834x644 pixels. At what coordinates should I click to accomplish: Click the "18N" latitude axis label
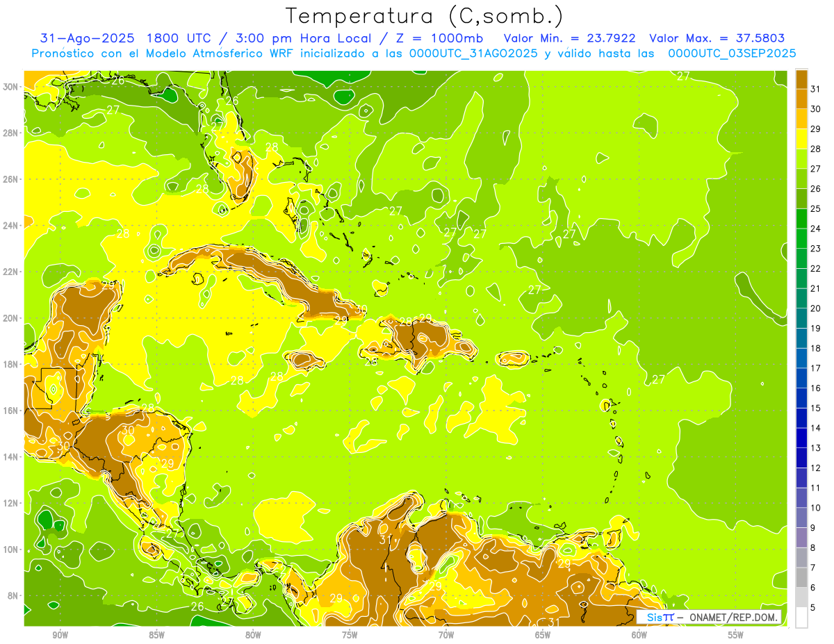point(11,364)
